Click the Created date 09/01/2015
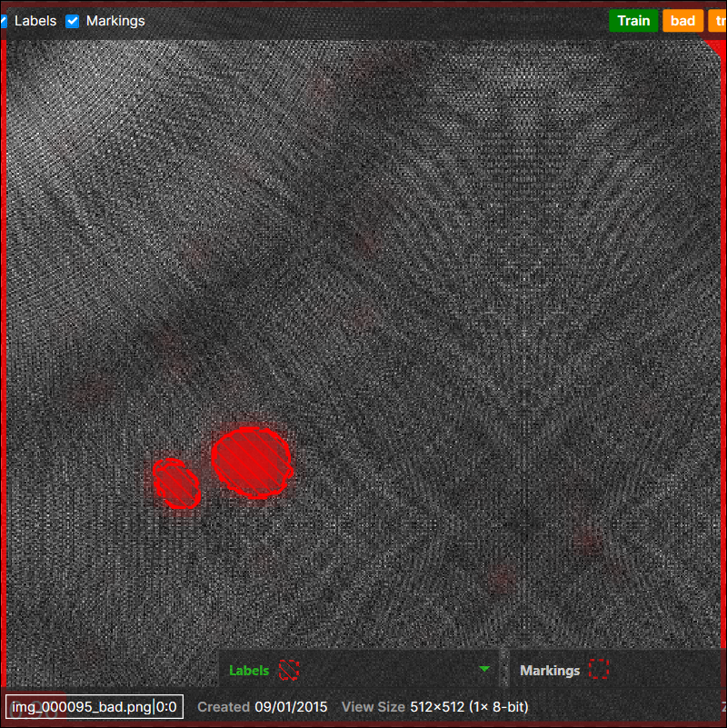This screenshot has width=727, height=728. (x=293, y=707)
